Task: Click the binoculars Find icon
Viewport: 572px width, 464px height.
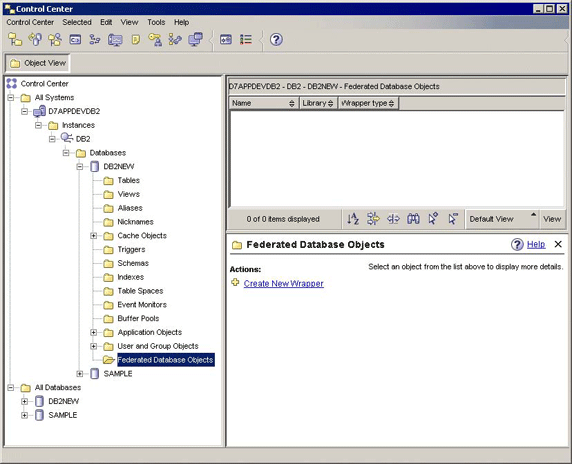Action: (413, 219)
